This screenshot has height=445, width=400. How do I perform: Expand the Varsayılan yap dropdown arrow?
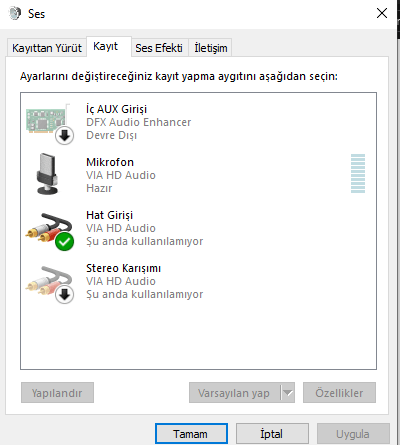[x=288, y=393]
